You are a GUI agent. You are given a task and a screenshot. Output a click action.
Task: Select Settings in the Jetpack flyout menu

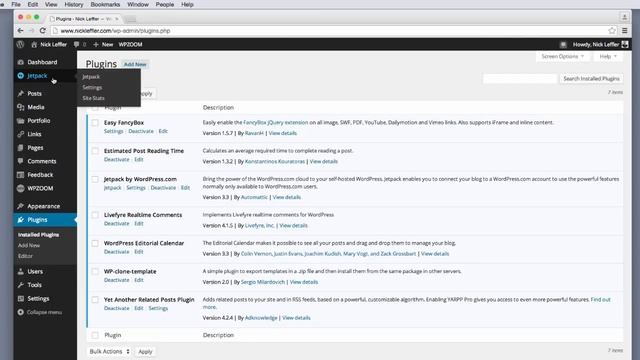92,87
